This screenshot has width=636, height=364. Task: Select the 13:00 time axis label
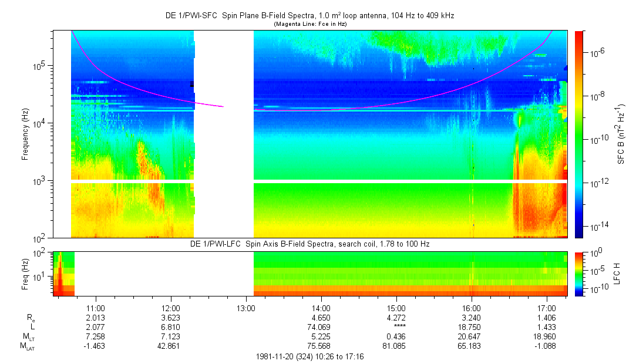click(246, 308)
